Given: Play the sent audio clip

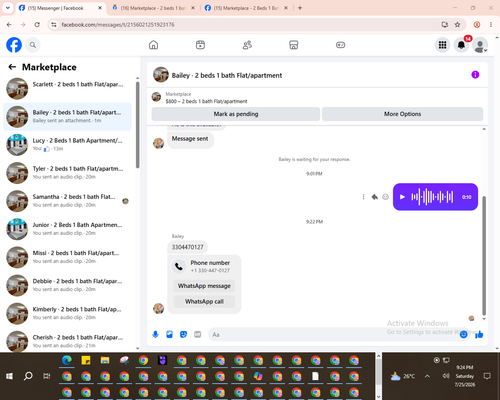Looking at the screenshot, I should 402,197.
